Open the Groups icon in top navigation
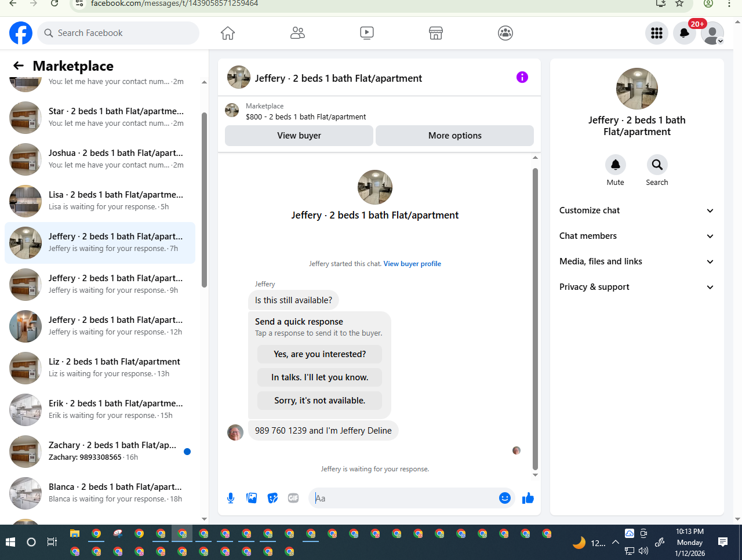This screenshot has height=560, width=742. [505, 33]
